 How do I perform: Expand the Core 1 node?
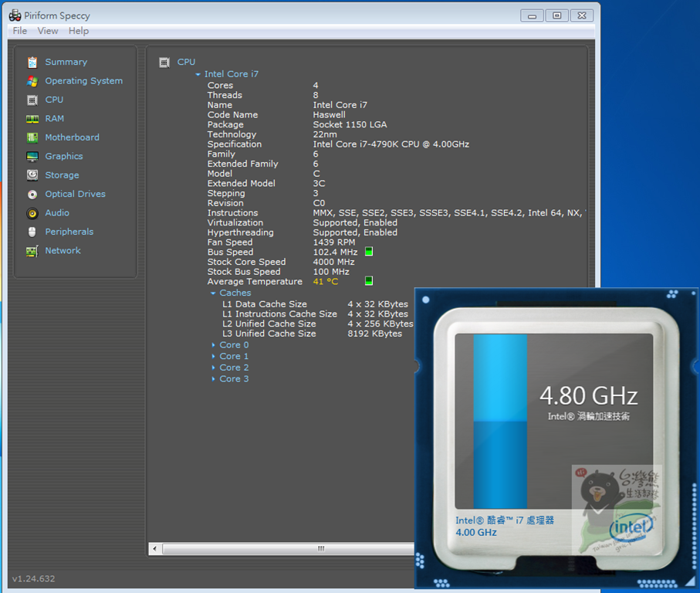pyautogui.click(x=213, y=356)
